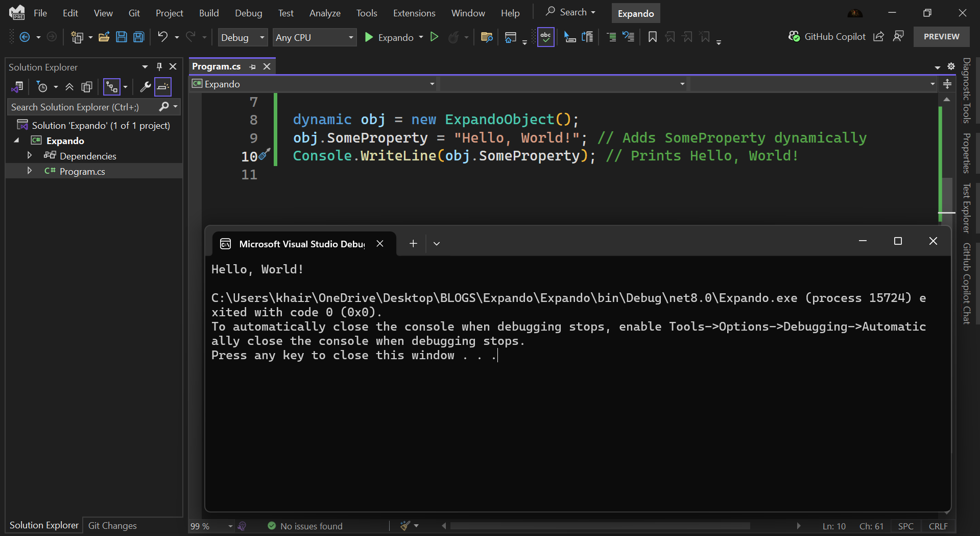Adjust the 99% zoom control
This screenshot has height=536, width=980.
point(206,526)
